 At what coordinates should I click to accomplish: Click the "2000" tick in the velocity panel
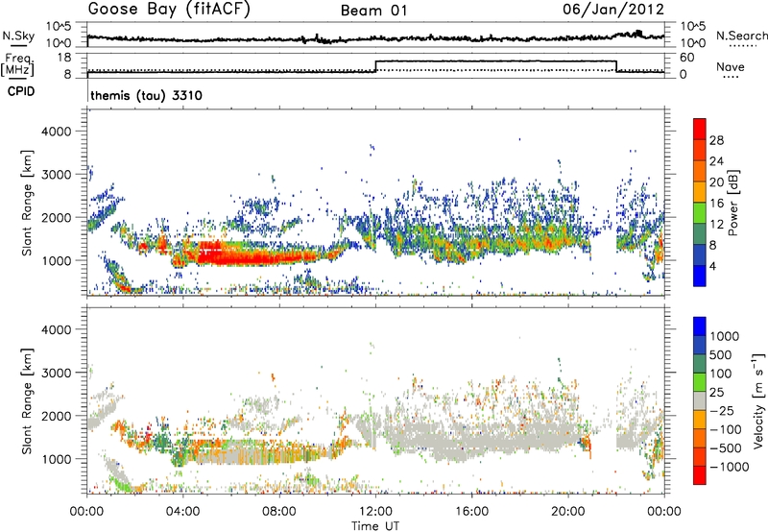[x=56, y=416]
